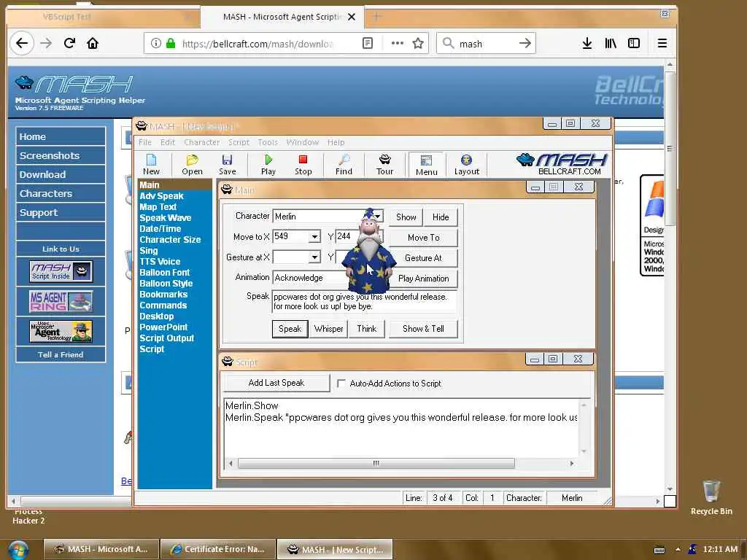Go back with the Firefox back arrow
This screenshot has width=747, height=560.
coord(22,43)
